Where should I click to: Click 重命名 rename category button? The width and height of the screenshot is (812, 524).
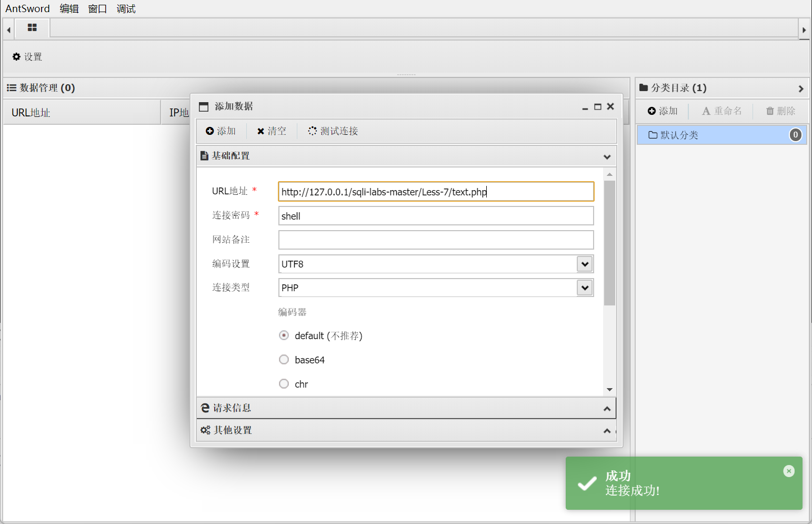[x=721, y=111]
